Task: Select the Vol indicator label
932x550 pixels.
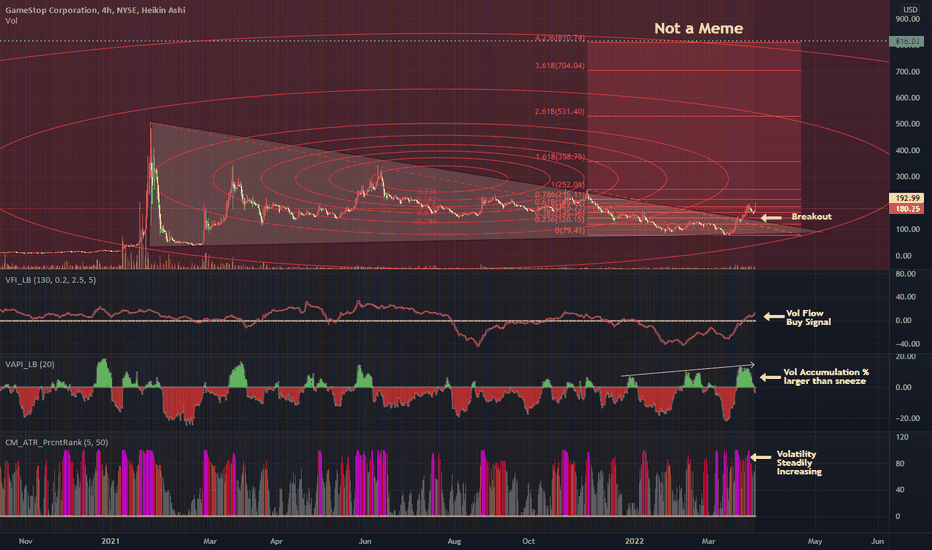Action: click(x=11, y=21)
